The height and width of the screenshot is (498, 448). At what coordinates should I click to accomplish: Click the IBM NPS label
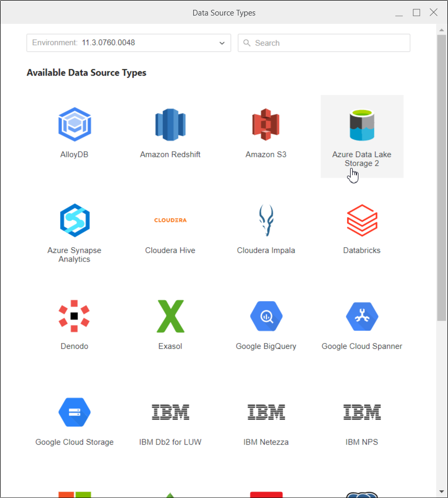coord(362,442)
